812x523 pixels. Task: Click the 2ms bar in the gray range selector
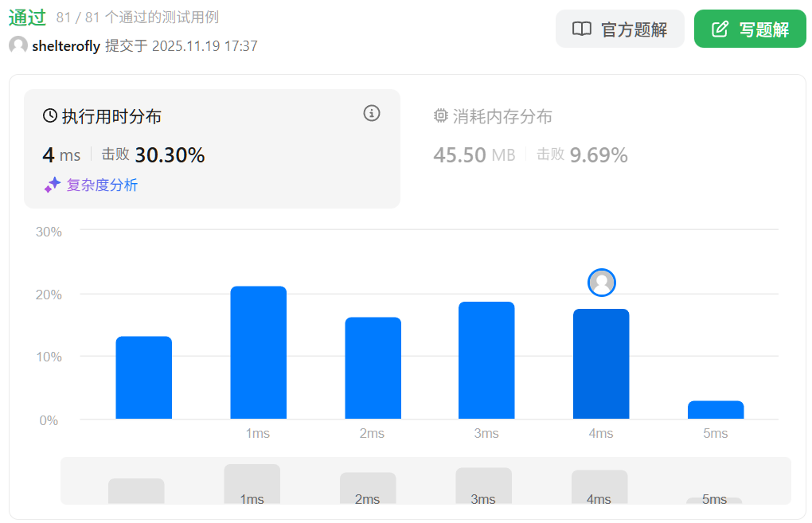pyautogui.click(x=368, y=487)
